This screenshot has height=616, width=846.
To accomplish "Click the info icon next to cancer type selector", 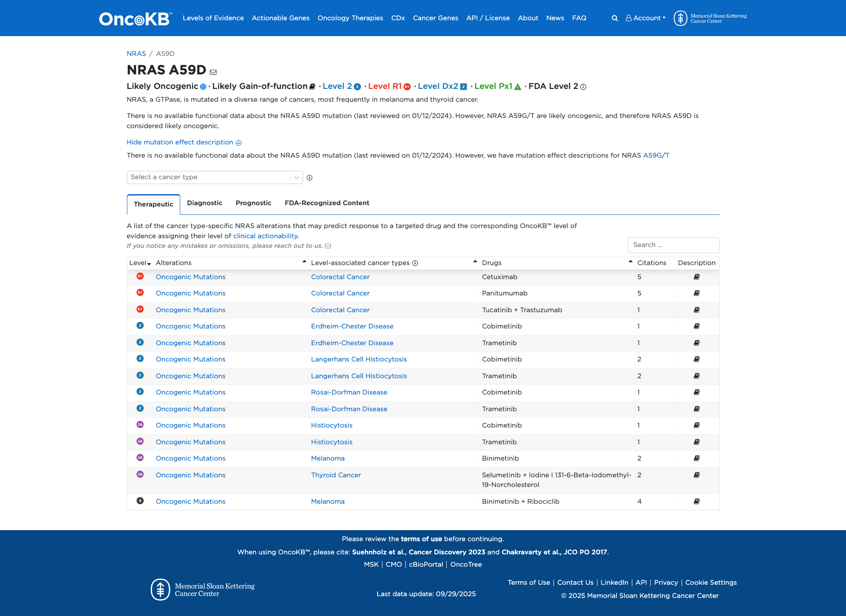I will click(x=309, y=178).
